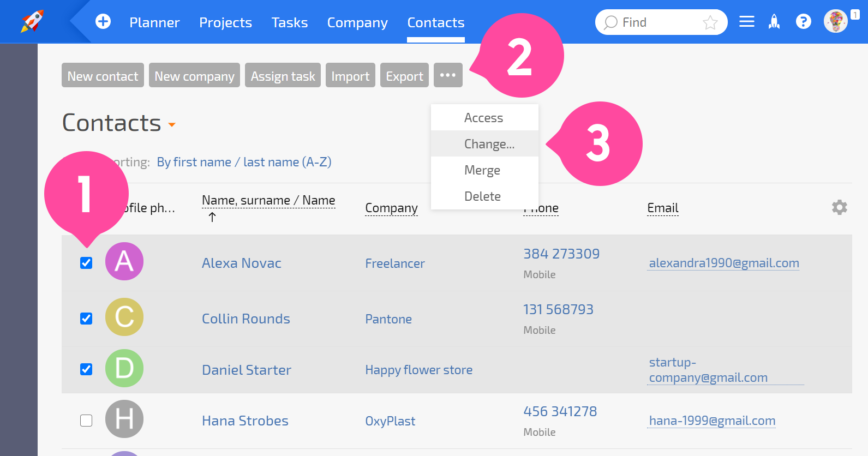The height and width of the screenshot is (456, 868).
Task: Open the Freelancer company link
Action: click(395, 263)
